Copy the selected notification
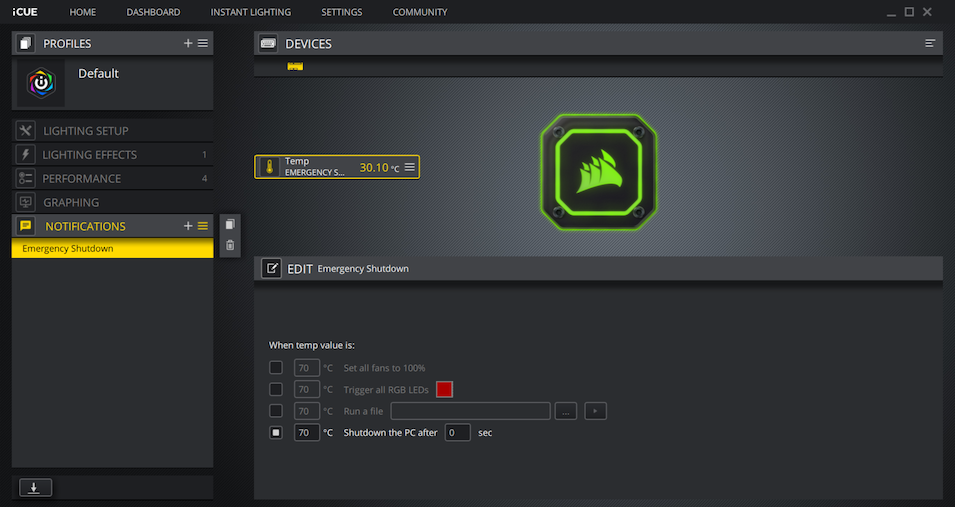 [230, 224]
